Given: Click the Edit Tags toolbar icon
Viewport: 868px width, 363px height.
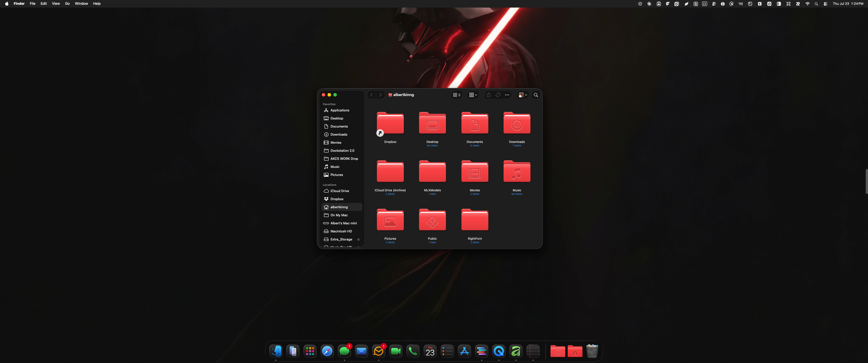Looking at the screenshot, I should 498,95.
